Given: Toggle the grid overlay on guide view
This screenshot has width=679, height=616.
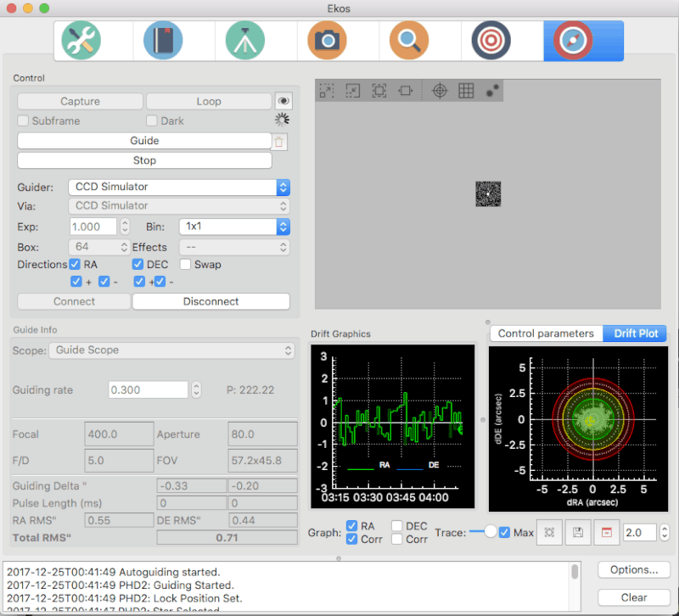Looking at the screenshot, I should [466, 91].
